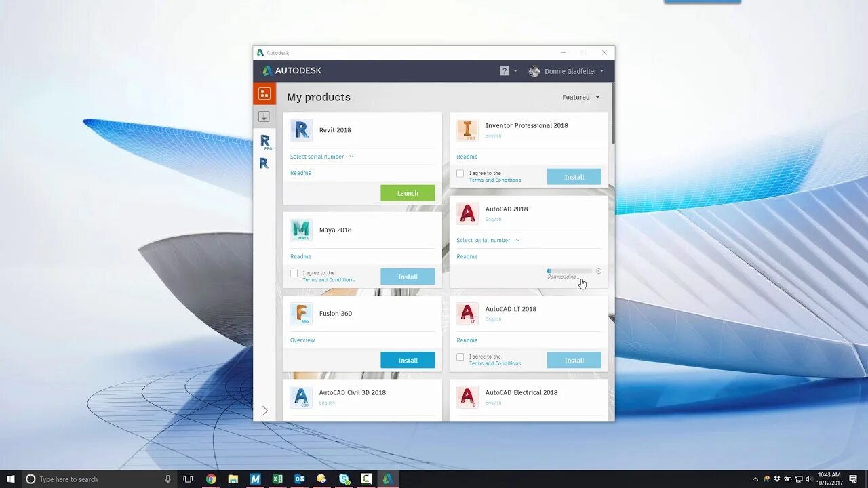The width and height of the screenshot is (868, 488).
Task: Click the taskbar search box
Action: (x=98, y=479)
